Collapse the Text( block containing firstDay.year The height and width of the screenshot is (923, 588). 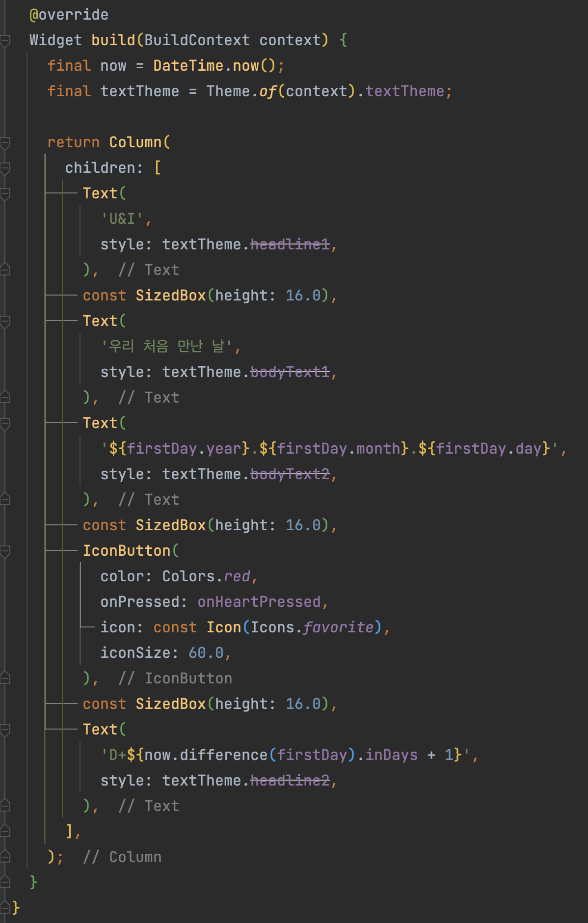(x=5, y=424)
